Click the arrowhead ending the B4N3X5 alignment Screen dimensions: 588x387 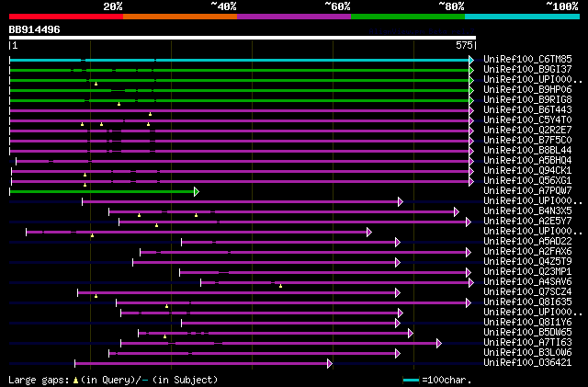457,212
